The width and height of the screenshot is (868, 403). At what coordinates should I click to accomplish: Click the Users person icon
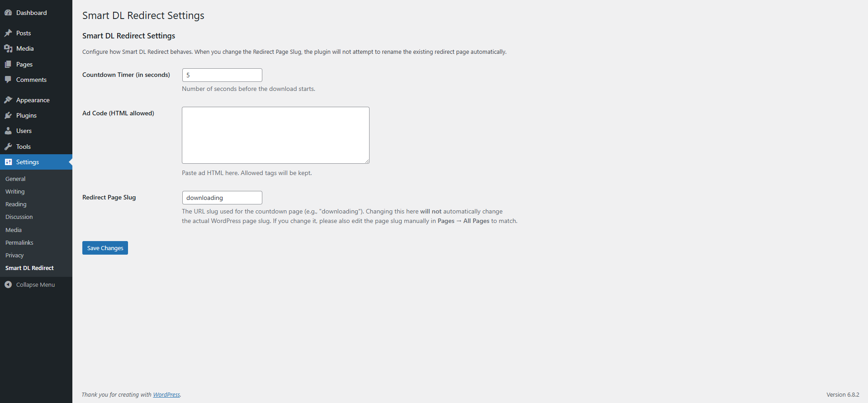coord(8,131)
